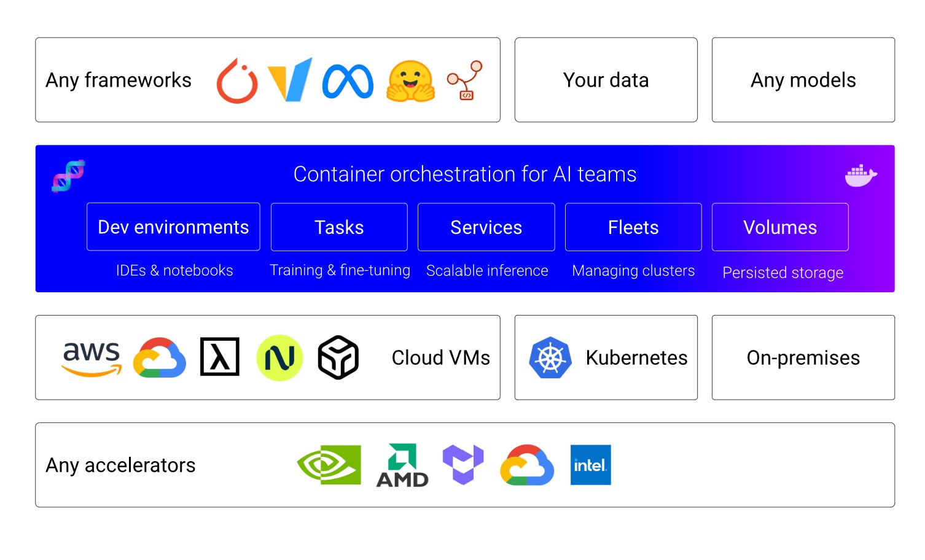Click the Intel logo
The width and height of the screenshot is (925, 560).
tap(590, 465)
